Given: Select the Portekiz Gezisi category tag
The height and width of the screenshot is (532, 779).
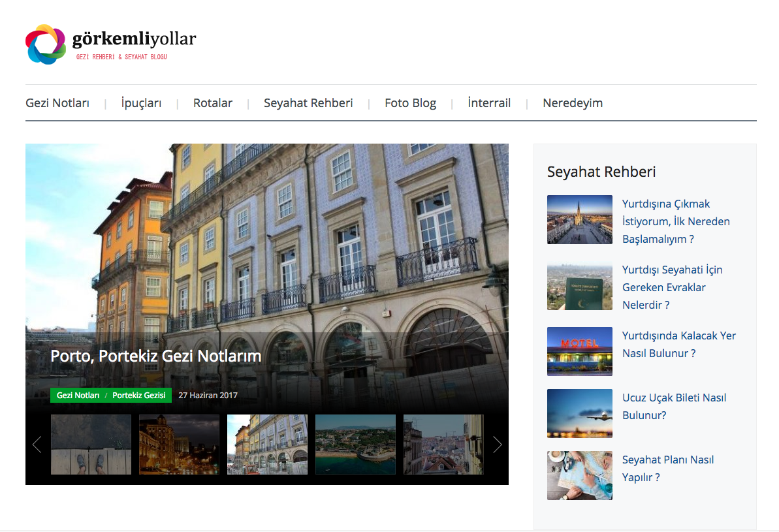Looking at the screenshot, I should (x=139, y=395).
